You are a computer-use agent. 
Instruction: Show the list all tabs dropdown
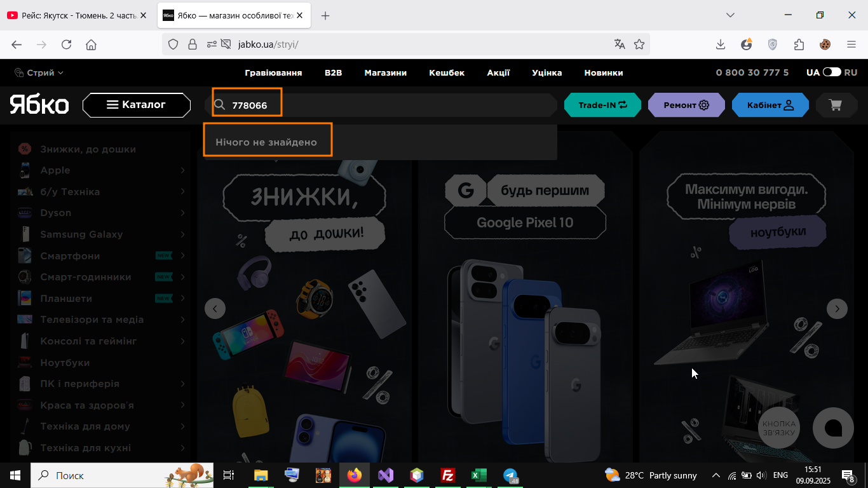coord(731,15)
